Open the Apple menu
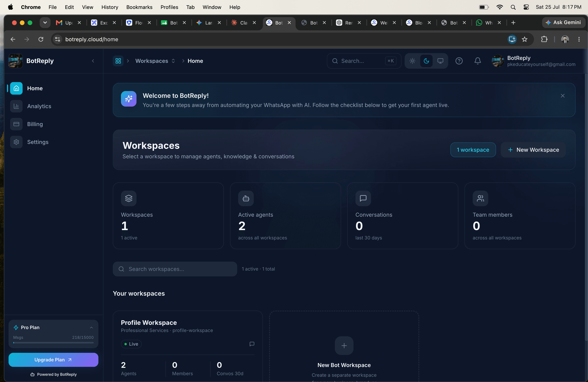The height and width of the screenshot is (382, 588). click(10, 7)
